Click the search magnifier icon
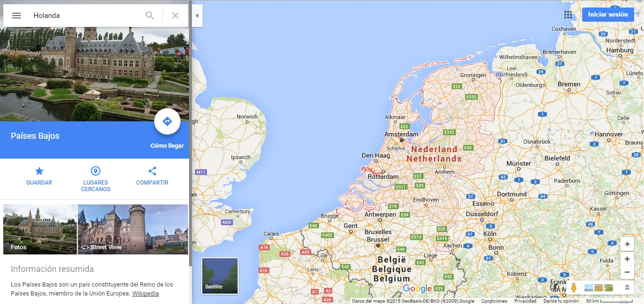 [x=150, y=16]
